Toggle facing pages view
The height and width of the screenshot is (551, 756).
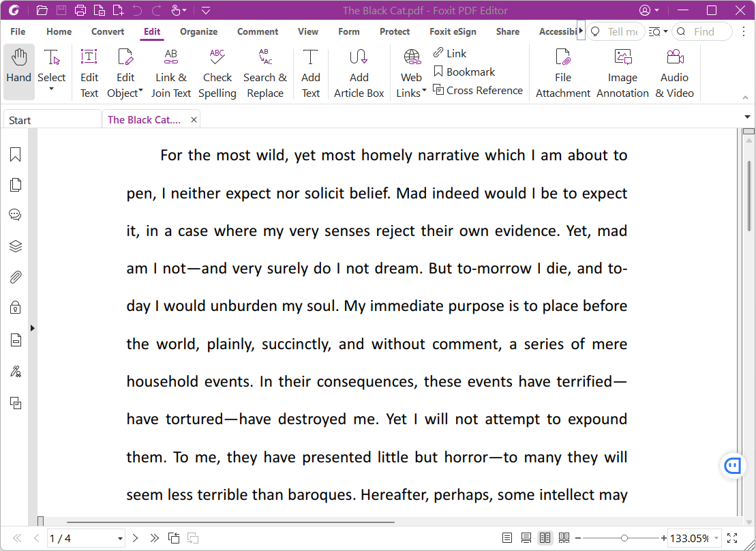[545, 538]
